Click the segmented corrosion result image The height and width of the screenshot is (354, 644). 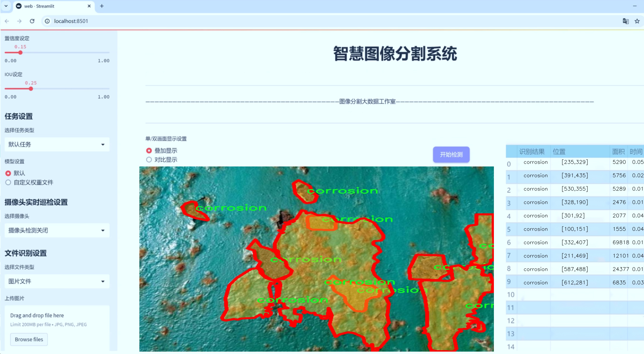317,259
